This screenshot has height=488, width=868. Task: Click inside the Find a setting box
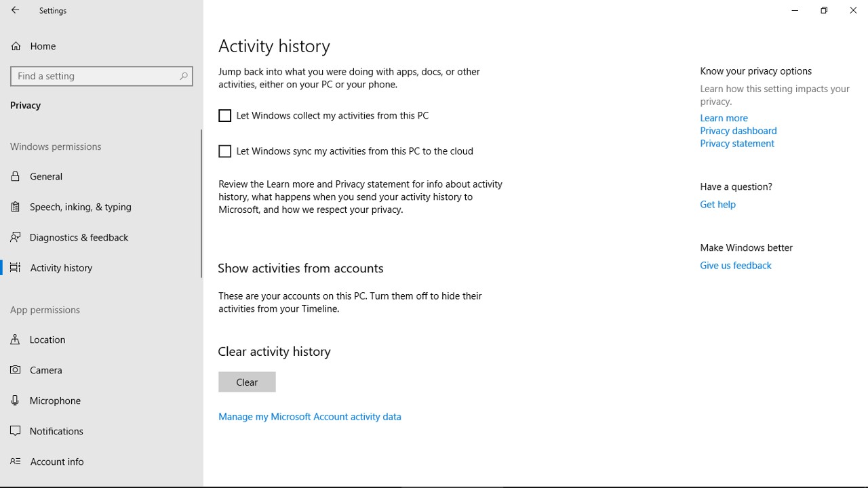(95, 76)
